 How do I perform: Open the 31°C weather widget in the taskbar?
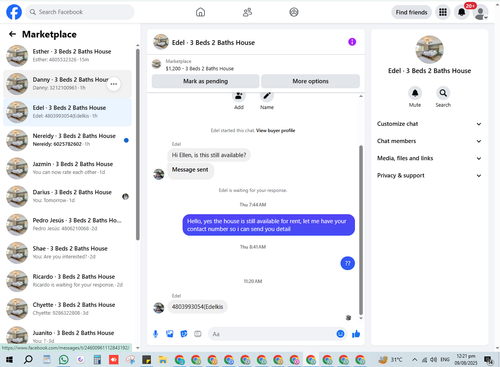tap(391, 360)
